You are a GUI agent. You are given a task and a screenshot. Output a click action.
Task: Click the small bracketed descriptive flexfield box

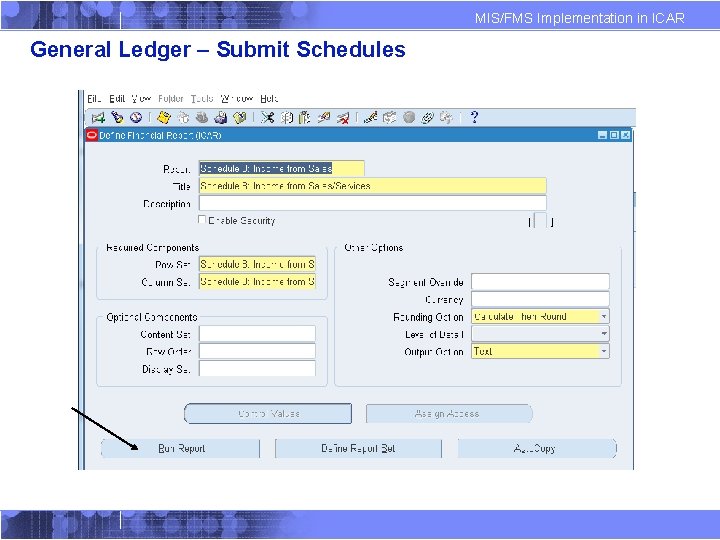click(x=541, y=221)
